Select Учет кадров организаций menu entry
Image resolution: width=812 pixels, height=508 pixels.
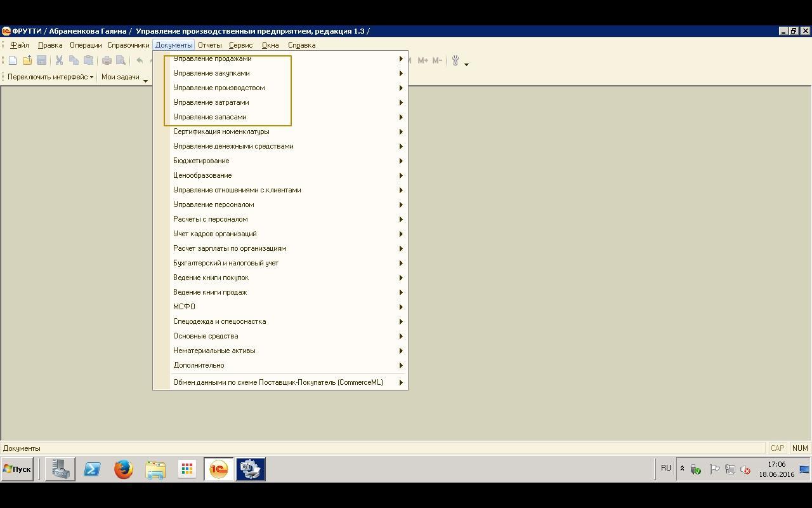pyautogui.click(x=280, y=234)
